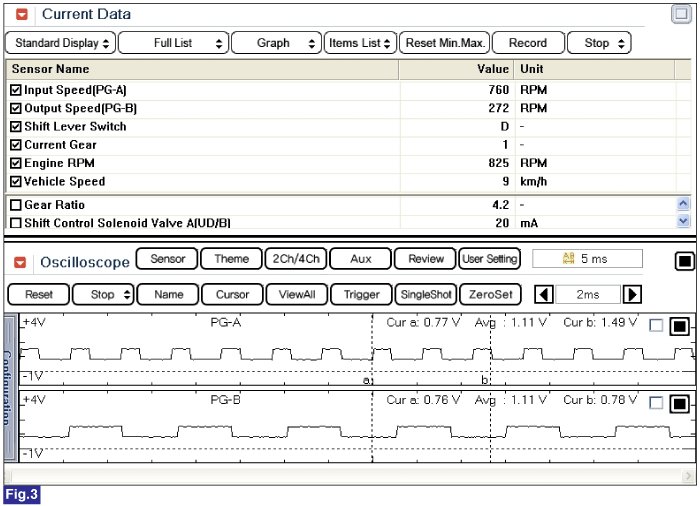Collapse the Current Data panel red arrow icon

20,15
